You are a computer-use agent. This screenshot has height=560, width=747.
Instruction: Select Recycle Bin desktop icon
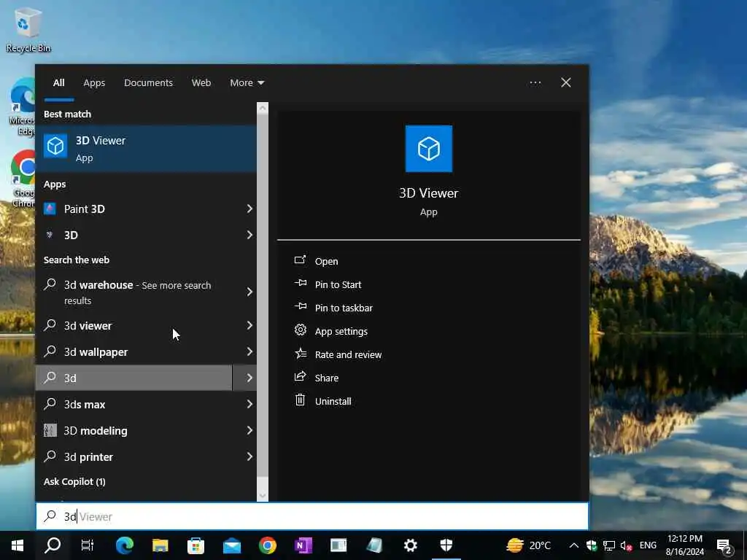[x=28, y=29]
